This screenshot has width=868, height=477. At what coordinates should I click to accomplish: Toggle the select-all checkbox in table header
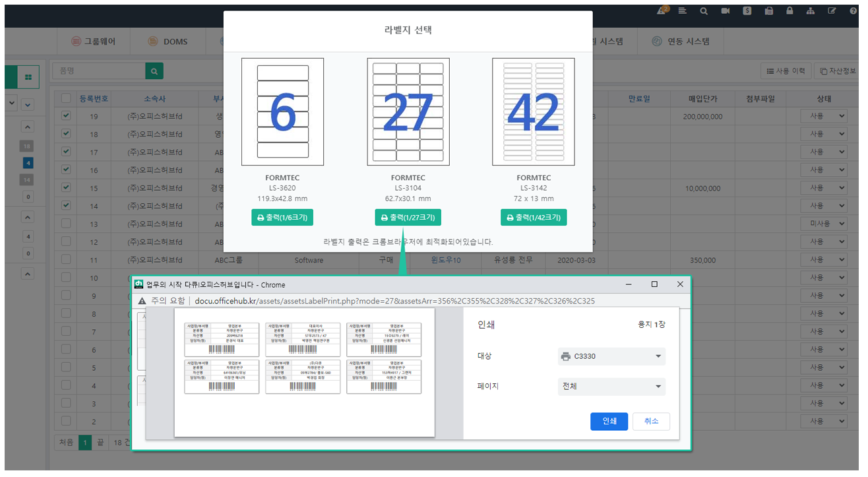66,98
